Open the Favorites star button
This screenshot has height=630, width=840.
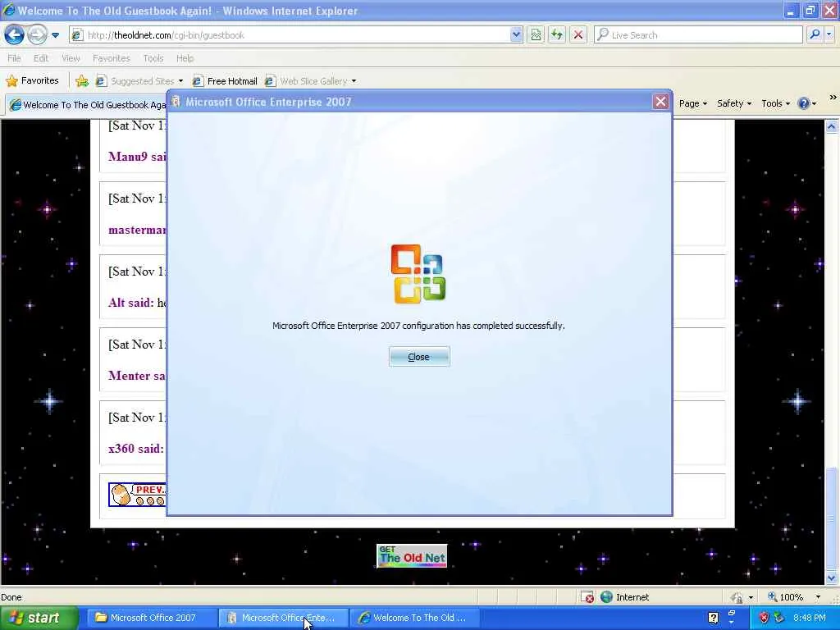(32, 81)
